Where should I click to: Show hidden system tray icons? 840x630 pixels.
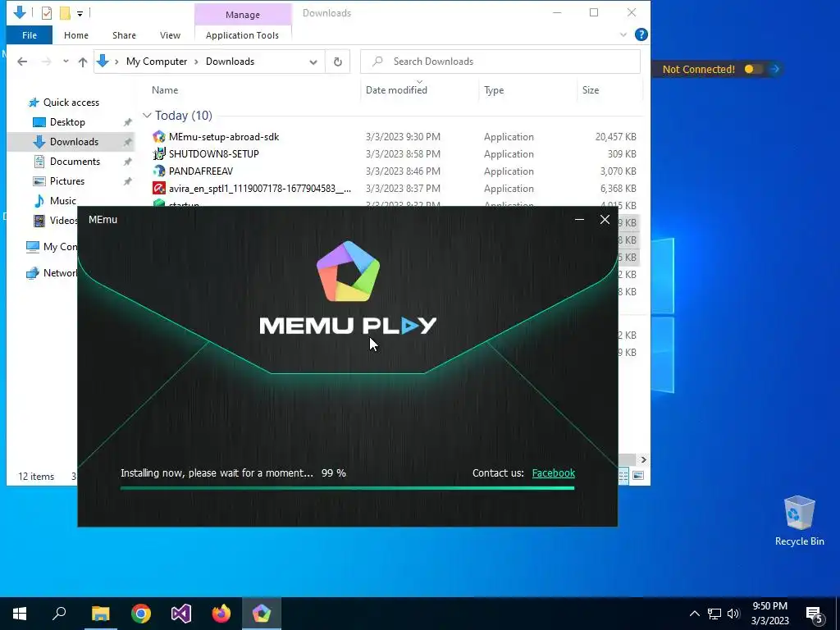pyautogui.click(x=694, y=614)
